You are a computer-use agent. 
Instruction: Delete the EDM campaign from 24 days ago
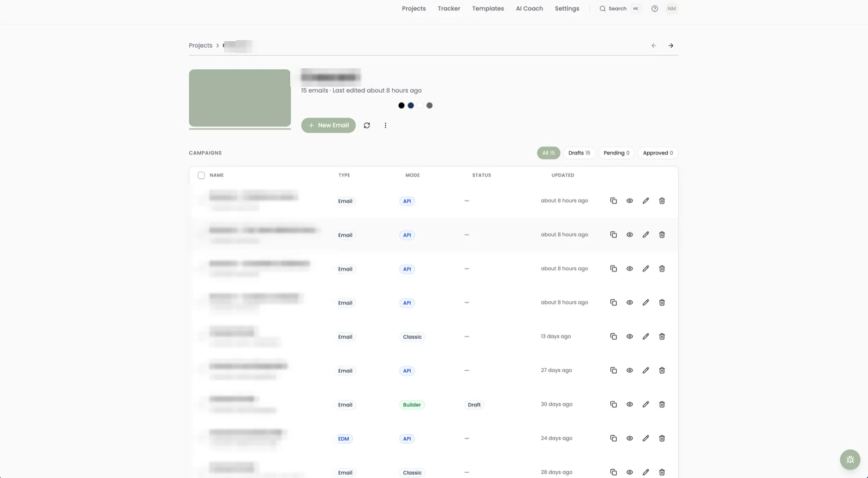click(x=662, y=438)
